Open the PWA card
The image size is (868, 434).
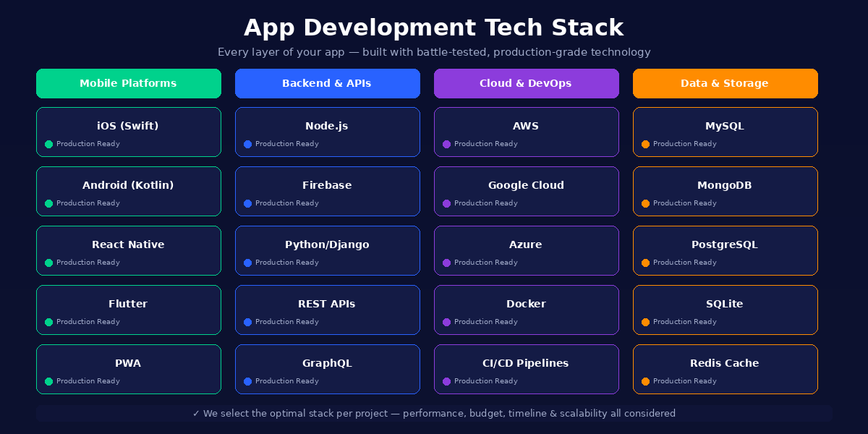coord(129,369)
